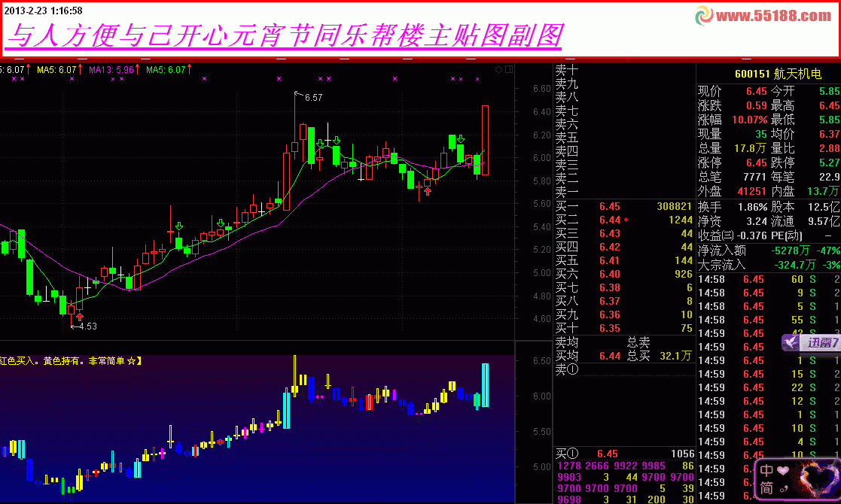Click the 卖十 sell level label
Viewport: 841px width, 504px height.
(x=566, y=70)
